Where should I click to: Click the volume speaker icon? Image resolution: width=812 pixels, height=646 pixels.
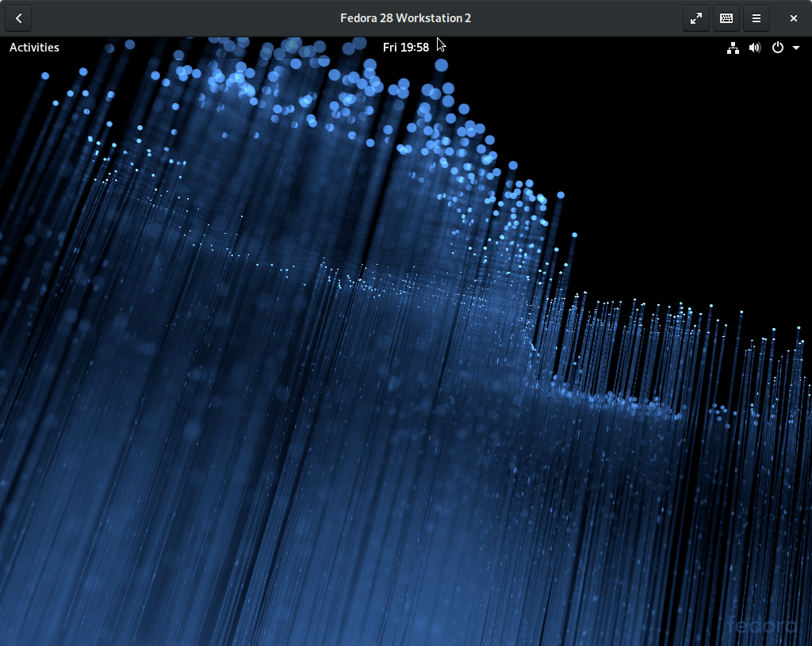click(x=754, y=48)
